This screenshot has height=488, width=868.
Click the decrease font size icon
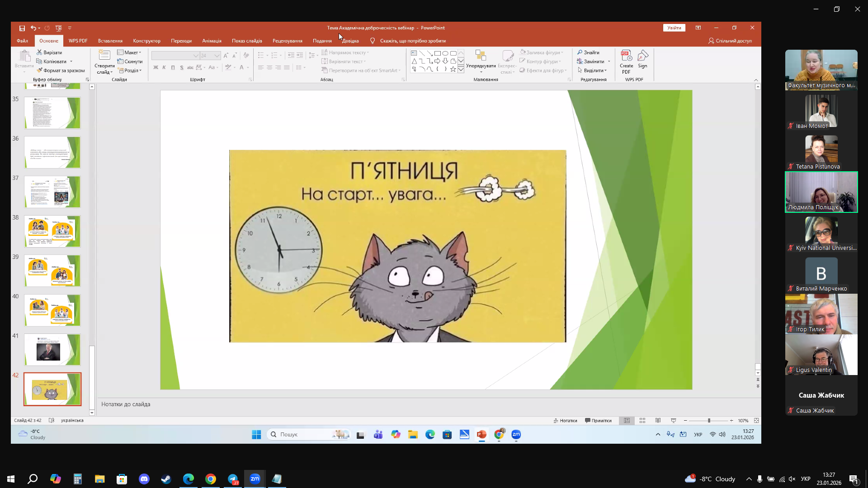pos(234,56)
